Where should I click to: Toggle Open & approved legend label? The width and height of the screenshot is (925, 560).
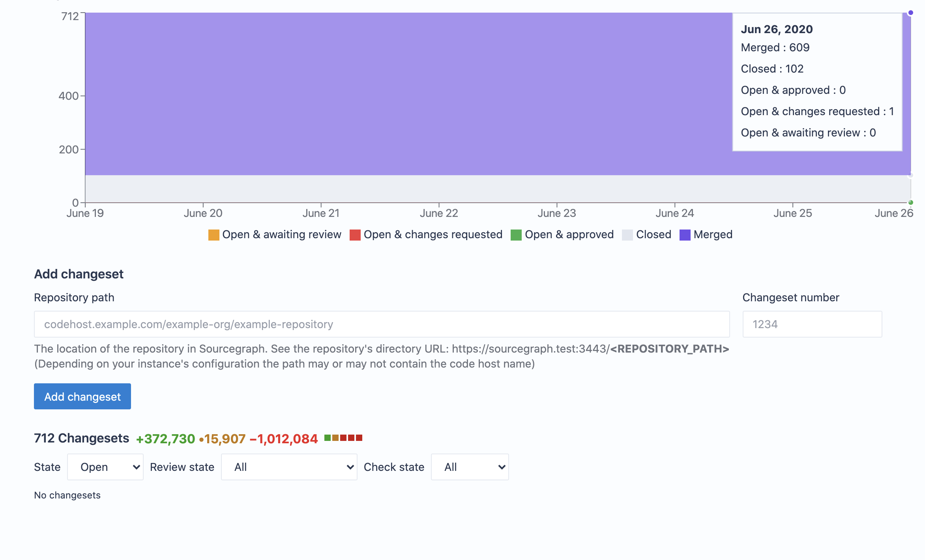(569, 235)
